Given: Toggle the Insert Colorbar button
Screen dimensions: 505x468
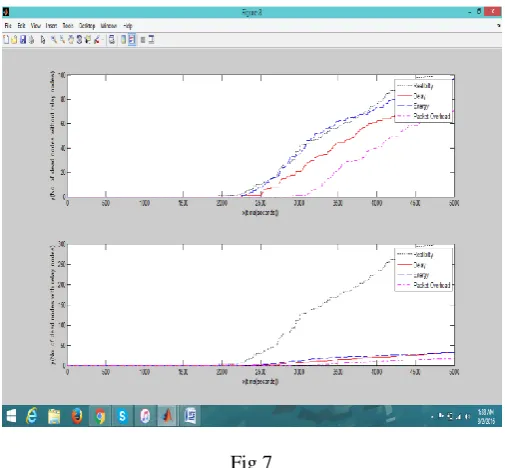Looking at the screenshot, I should [x=123, y=40].
